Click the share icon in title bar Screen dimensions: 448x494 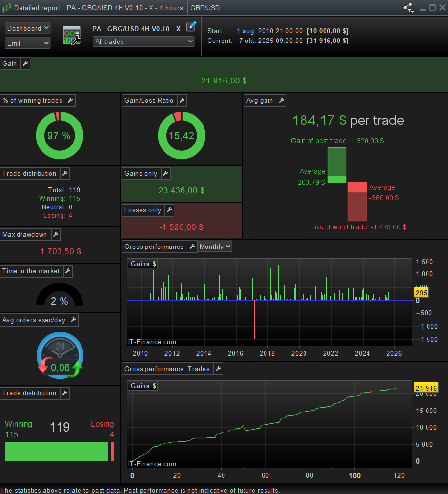(x=408, y=8)
